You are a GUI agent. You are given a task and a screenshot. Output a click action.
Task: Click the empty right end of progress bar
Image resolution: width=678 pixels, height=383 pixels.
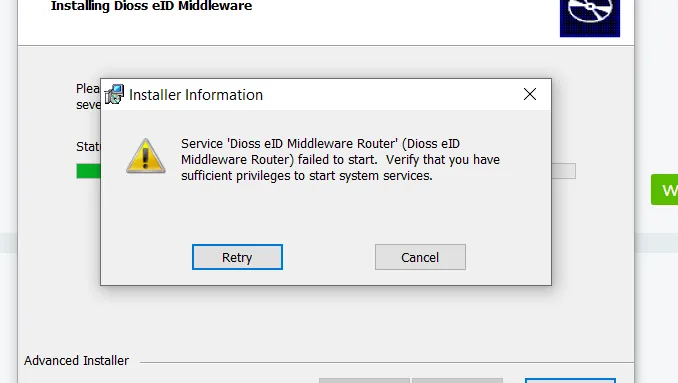tap(563, 171)
